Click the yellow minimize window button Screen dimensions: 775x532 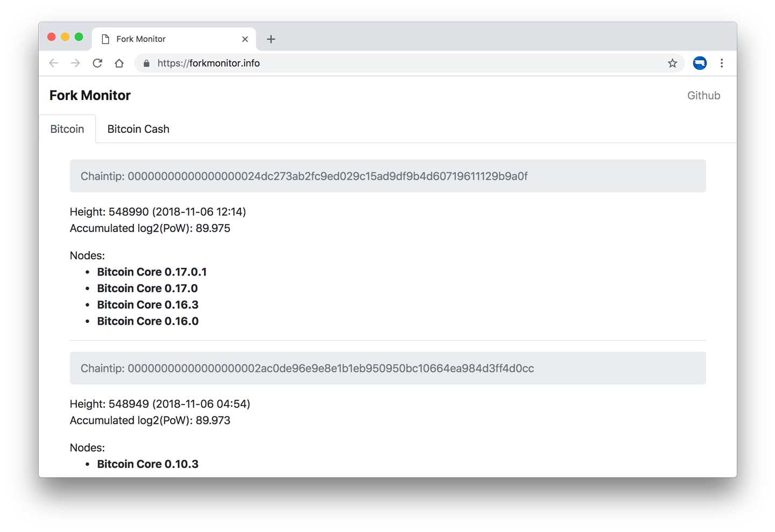pos(65,37)
